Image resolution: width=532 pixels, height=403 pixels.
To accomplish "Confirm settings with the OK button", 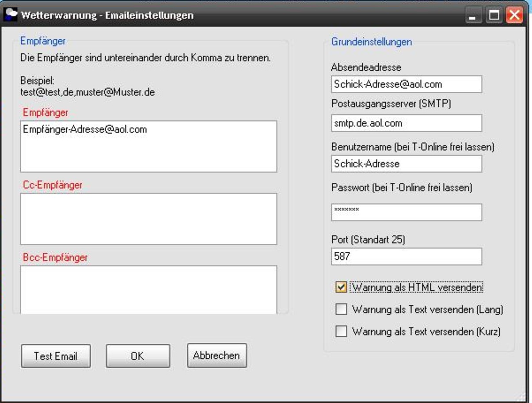I will click(137, 356).
